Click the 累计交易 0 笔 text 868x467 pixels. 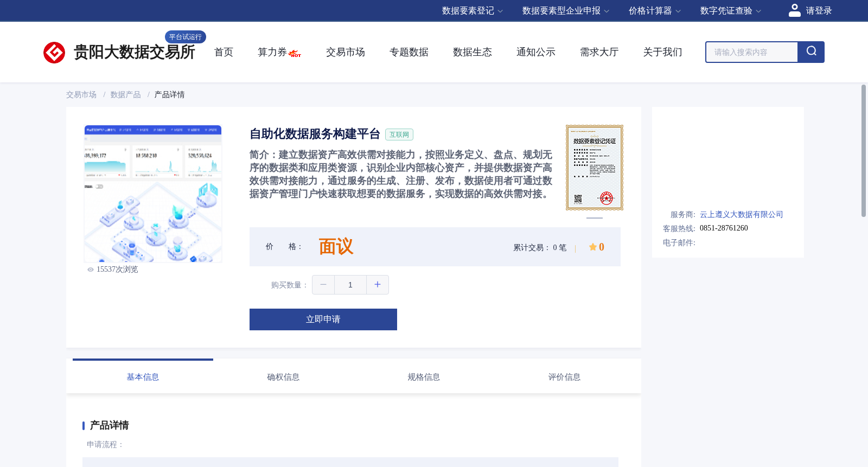click(x=540, y=248)
